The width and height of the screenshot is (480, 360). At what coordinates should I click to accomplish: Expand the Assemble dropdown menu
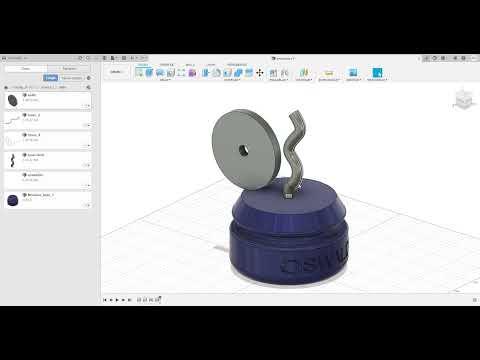coord(279,80)
